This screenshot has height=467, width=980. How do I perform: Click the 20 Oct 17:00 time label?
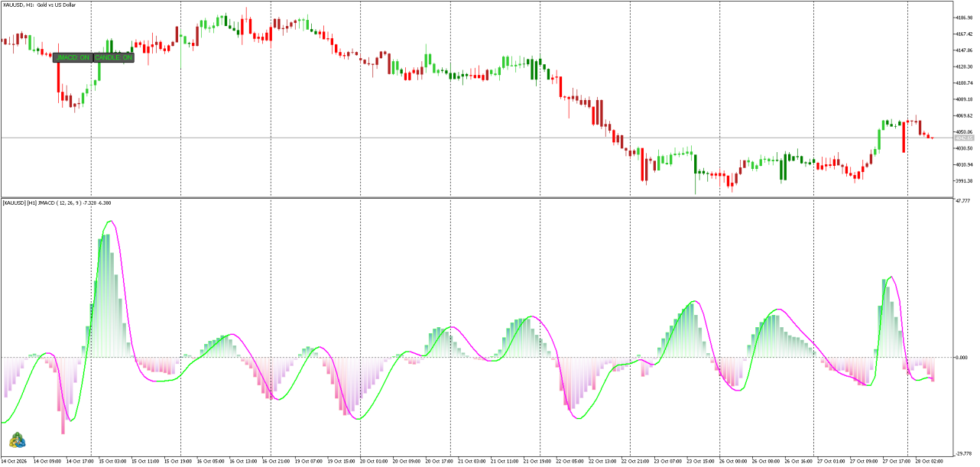pyautogui.click(x=440, y=462)
